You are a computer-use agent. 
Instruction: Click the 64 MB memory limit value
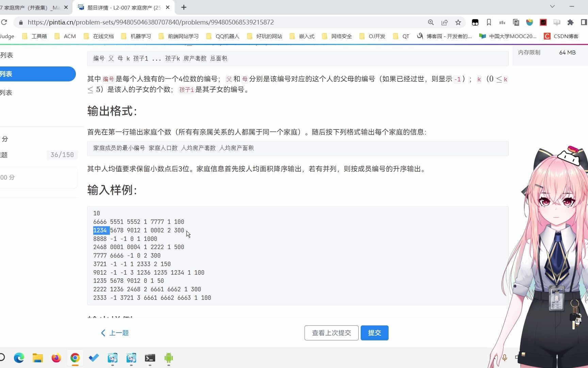coord(567,52)
